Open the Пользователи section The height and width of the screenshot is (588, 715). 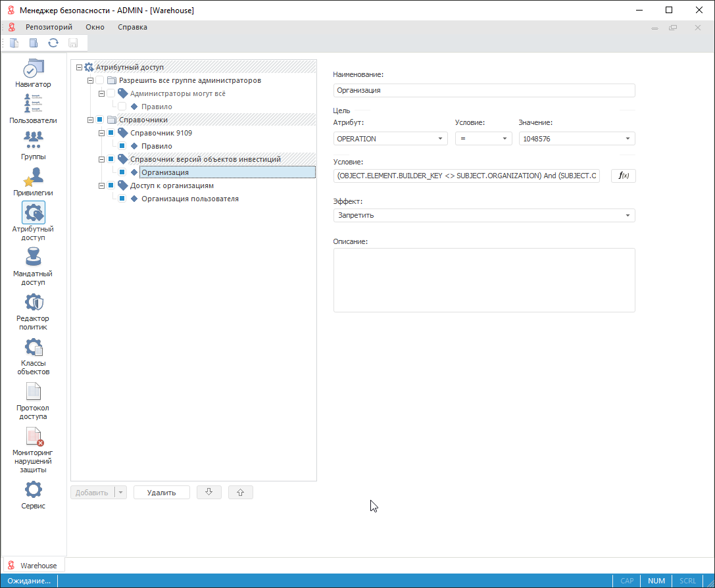coord(34,109)
